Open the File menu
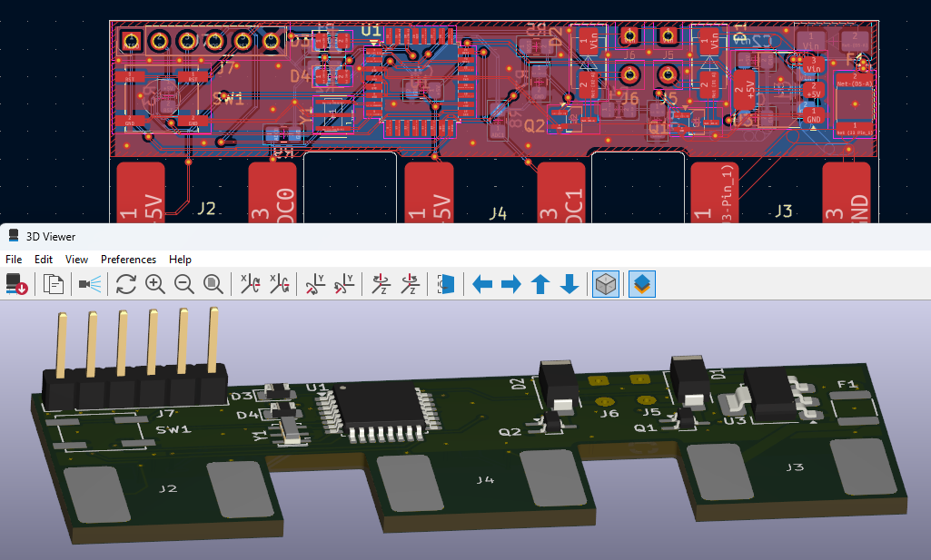 tap(14, 259)
